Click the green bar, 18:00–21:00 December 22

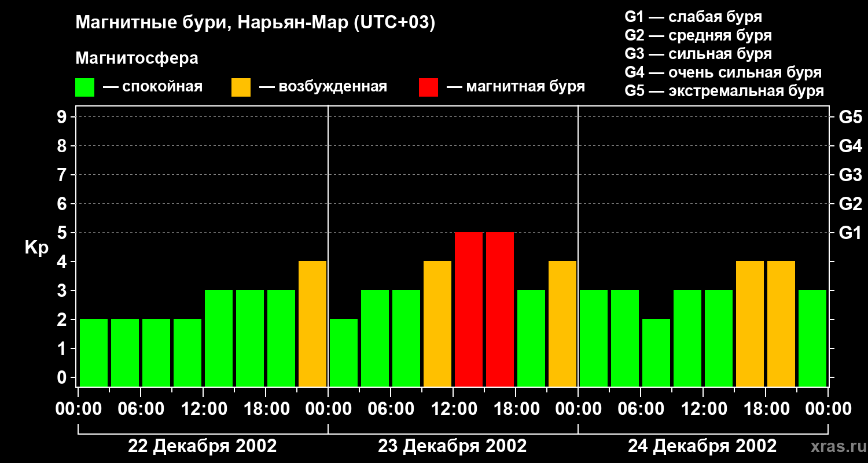[281, 338]
